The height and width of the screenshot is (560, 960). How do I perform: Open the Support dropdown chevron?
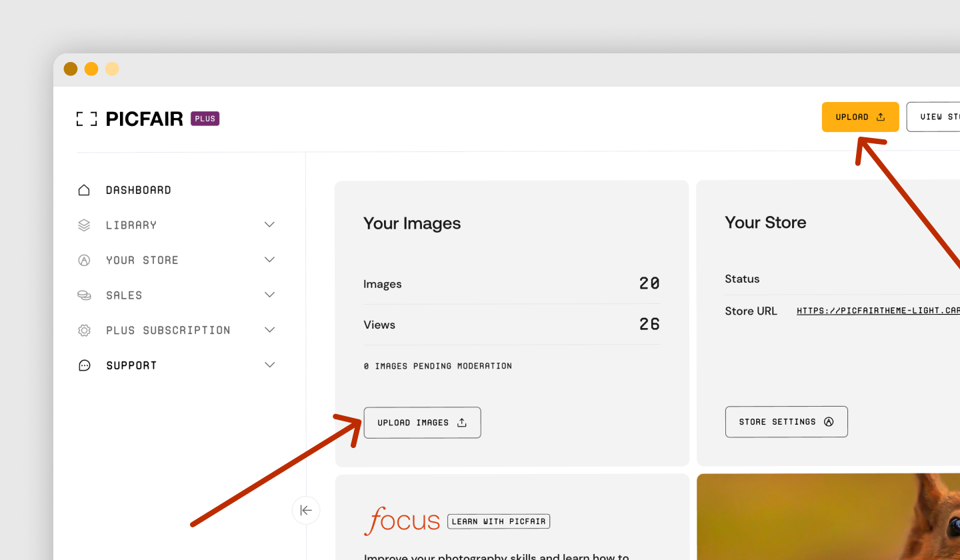(x=269, y=365)
